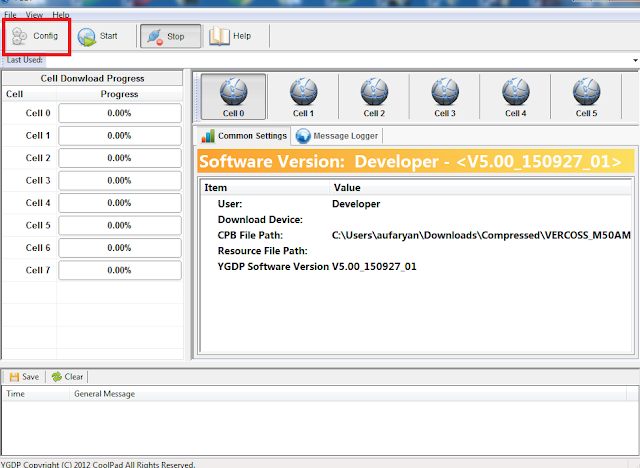The height and width of the screenshot is (468, 640).
Task: Click the YGDP Copyright status bar text
Action: coord(98,464)
